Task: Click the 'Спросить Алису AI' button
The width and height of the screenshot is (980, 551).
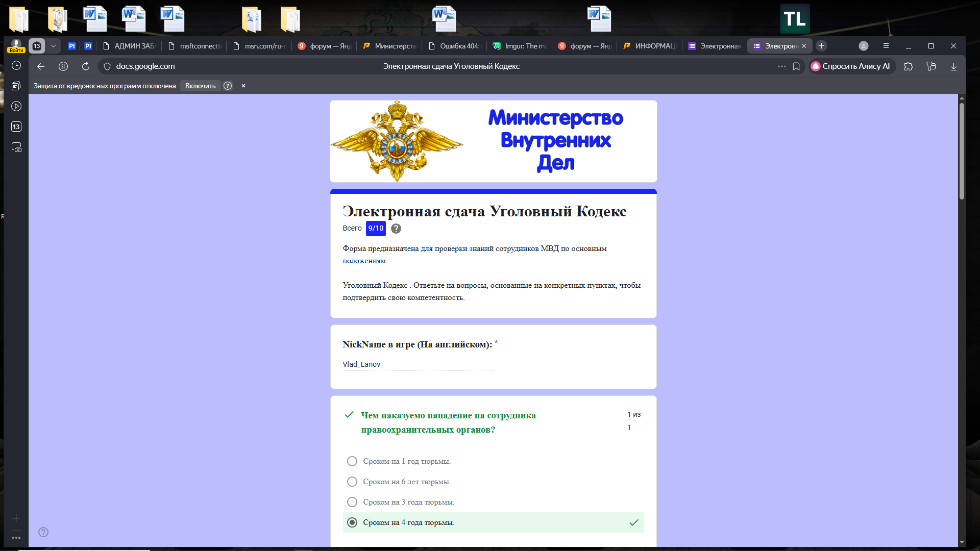Action: (851, 66)
